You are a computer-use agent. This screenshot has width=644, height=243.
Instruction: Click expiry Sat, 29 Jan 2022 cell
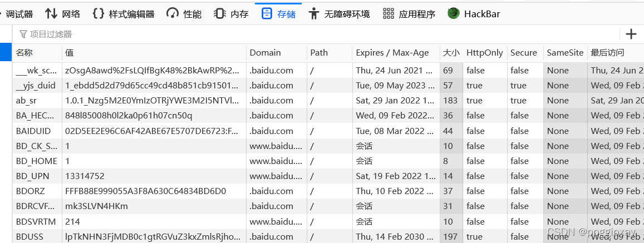[396, 101]
